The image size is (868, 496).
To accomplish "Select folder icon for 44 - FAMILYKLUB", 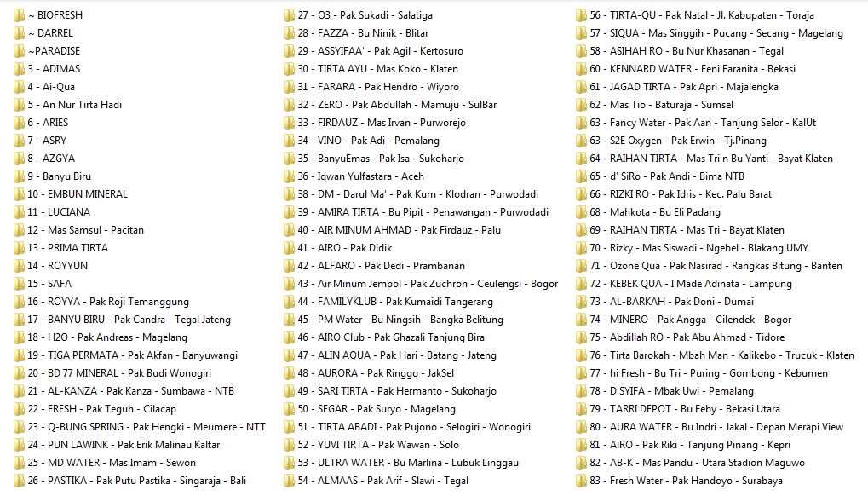I will (289, 302).
